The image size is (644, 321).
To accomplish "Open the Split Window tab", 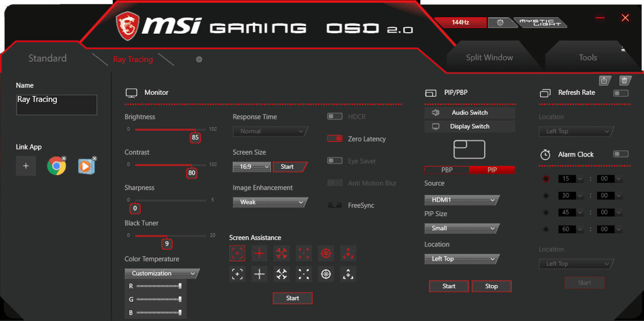I will click(489, 57).
